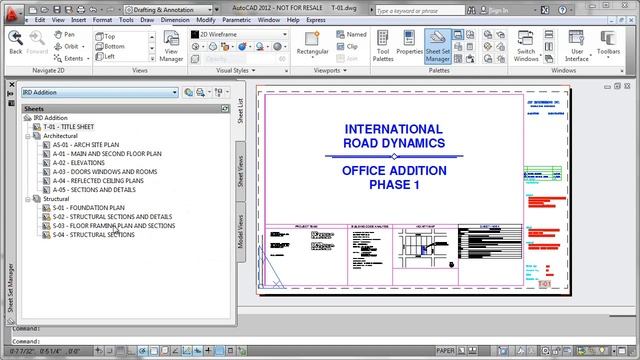Click the Tile Horizontally windows icon
Image resolution: width=640 pixels, height=360 pixels.
coord(549,35)
